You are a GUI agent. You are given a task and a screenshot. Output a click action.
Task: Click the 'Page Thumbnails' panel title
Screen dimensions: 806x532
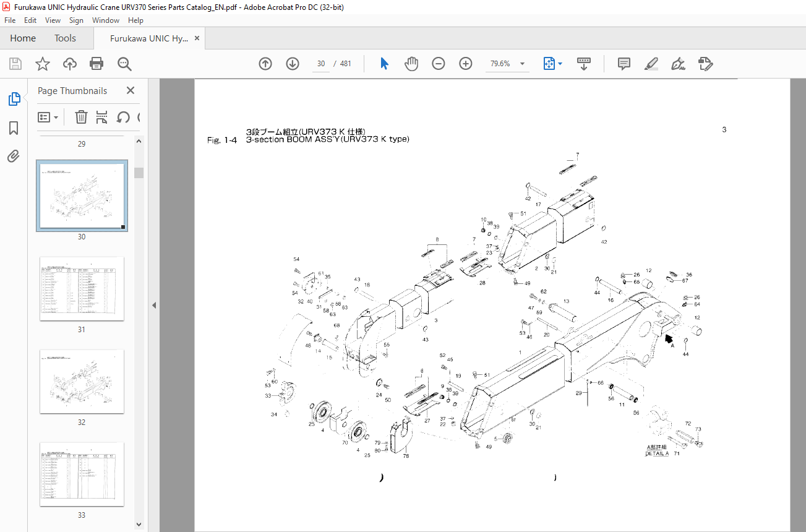click(72, 91)
